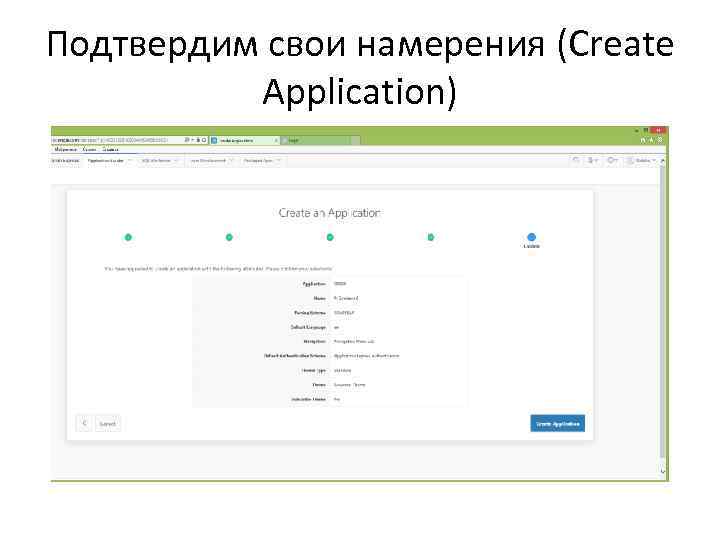
Task: Go back using the previous-step arrow button
Action: click(x=84, y=423)
